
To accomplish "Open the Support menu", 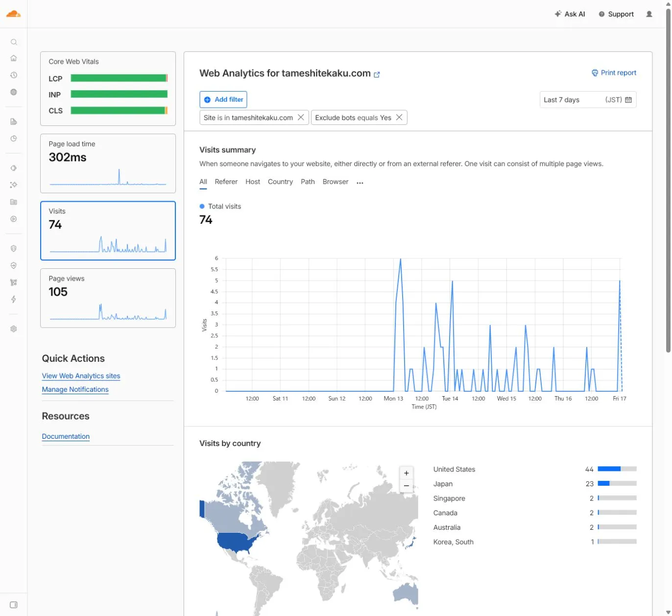I will [616, 14].
